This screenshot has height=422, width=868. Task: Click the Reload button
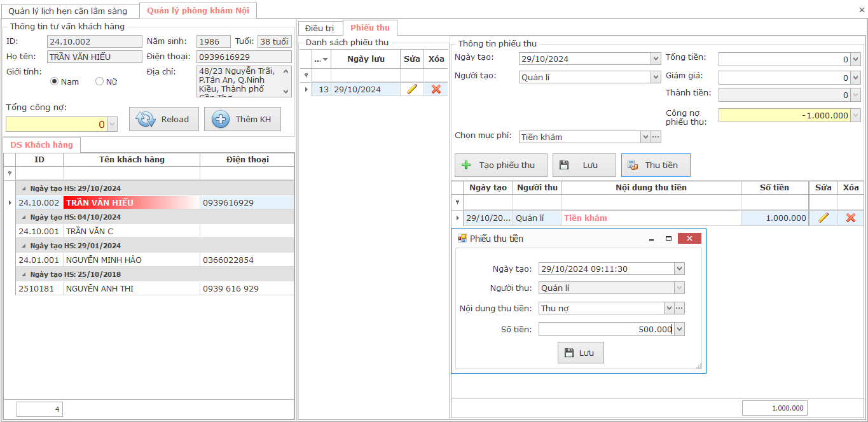(164, 119)
